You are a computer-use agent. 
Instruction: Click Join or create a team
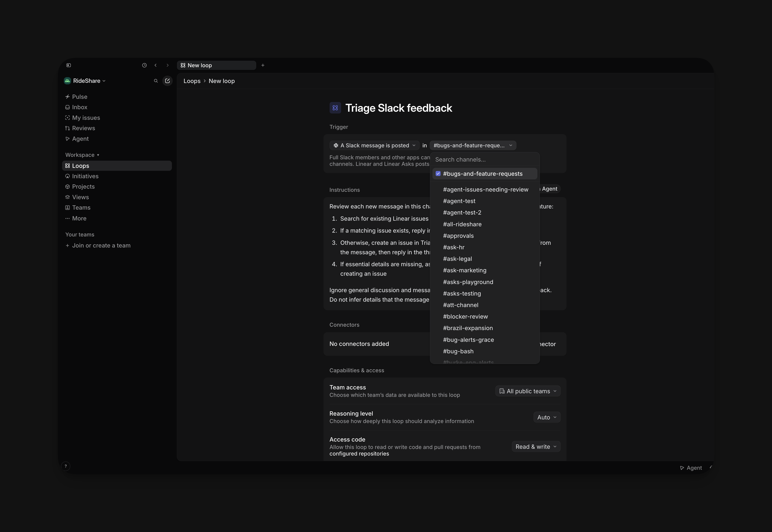click(x=117, y=245)
